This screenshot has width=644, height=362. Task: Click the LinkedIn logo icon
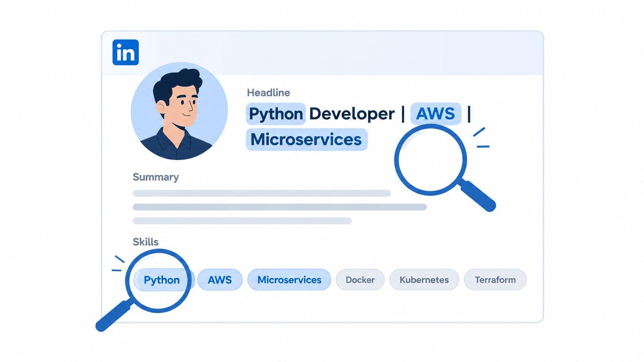tap(126, 52)
